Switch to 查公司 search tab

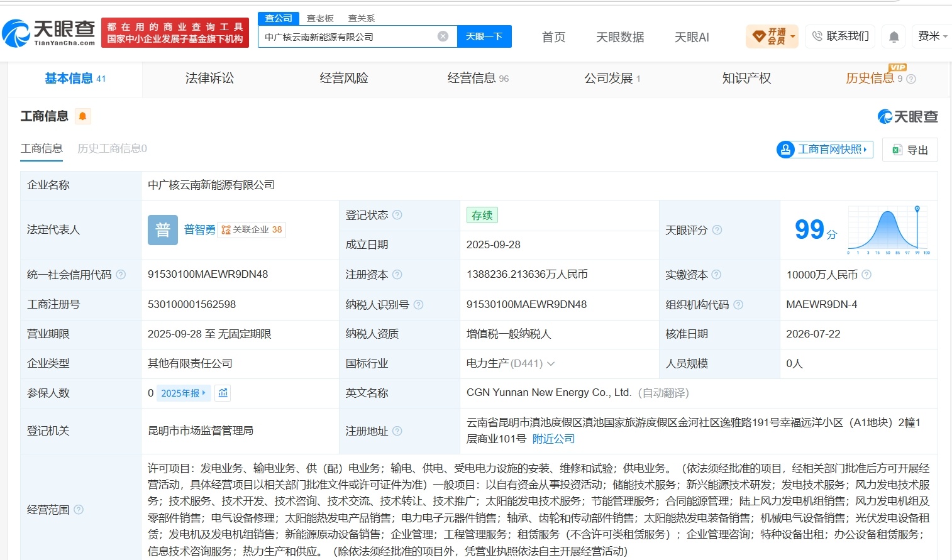point(279,18)
